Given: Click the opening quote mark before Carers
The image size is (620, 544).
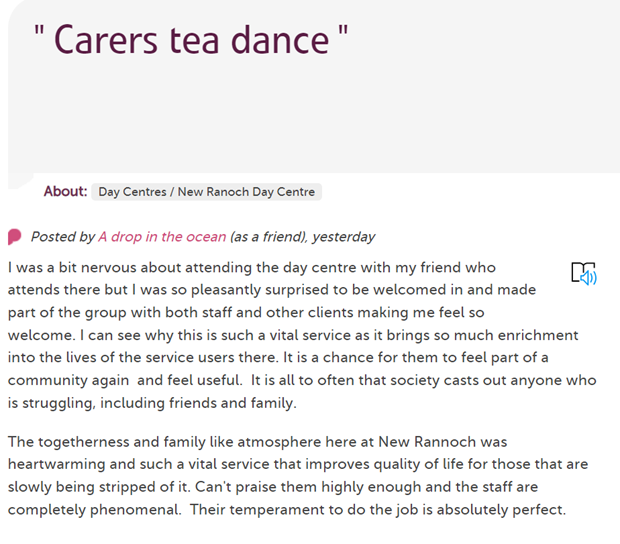Looking at the screenshot, I should click(39, 32).
